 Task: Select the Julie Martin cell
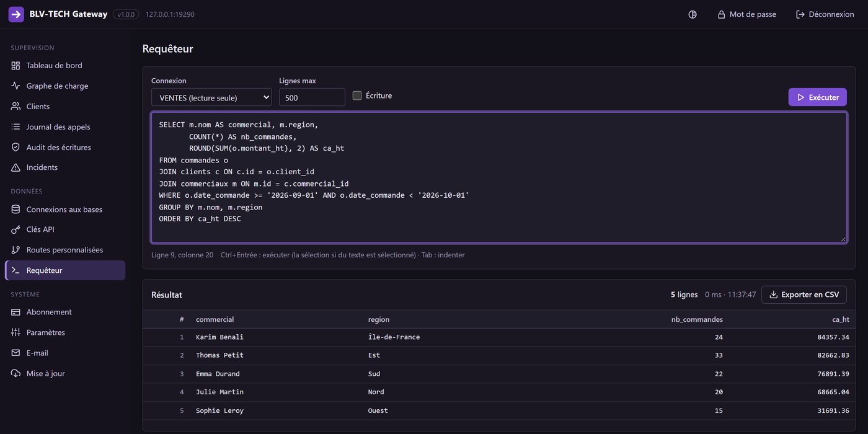(219, 392)
